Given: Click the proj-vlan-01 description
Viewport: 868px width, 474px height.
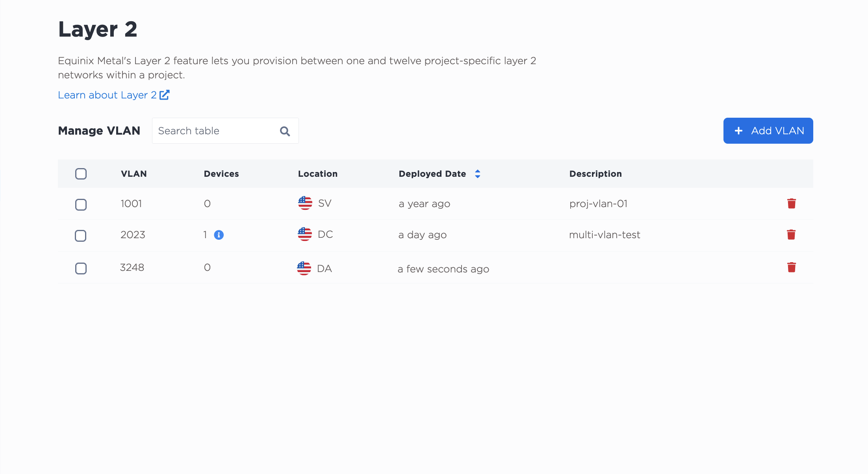Looking at the screenshot, I should point(598,204).
